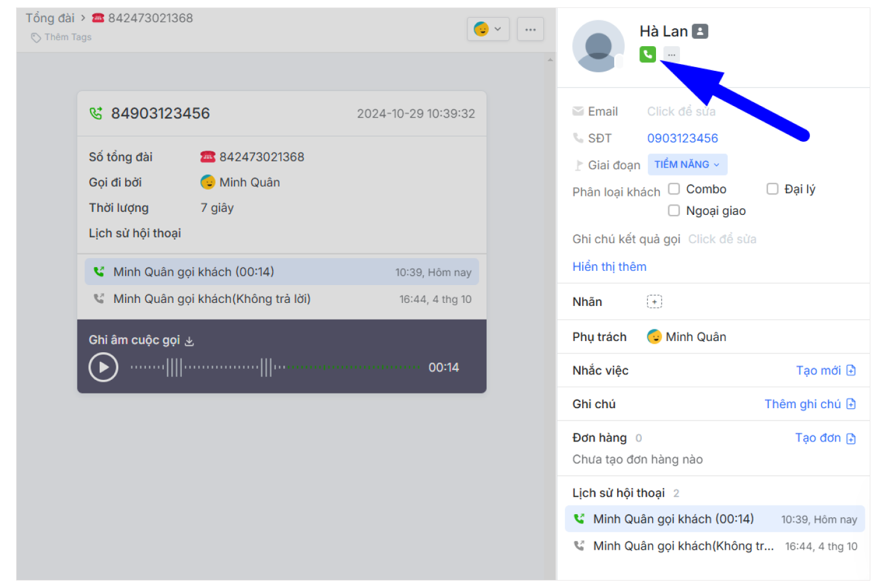Viewport: 887px width, 588px height.
Task: Click the audio waveform progress bar
Action: pos(275,368)
